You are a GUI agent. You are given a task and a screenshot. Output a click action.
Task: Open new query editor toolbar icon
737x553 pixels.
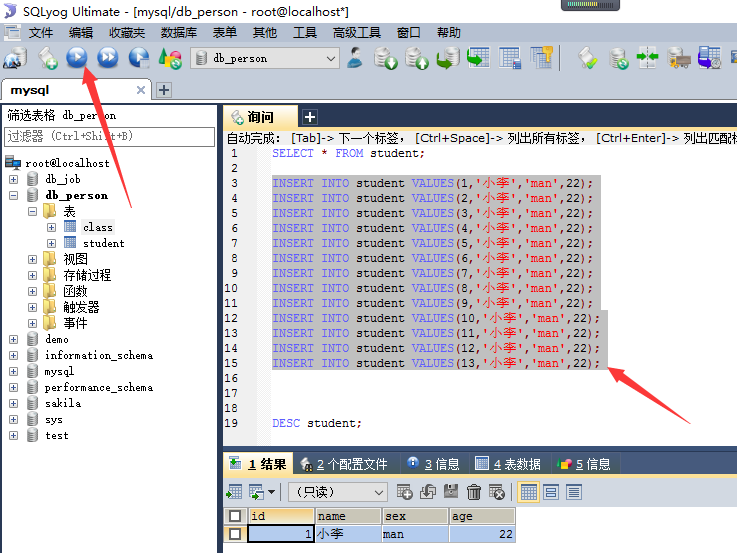click(x=47, y=58)
